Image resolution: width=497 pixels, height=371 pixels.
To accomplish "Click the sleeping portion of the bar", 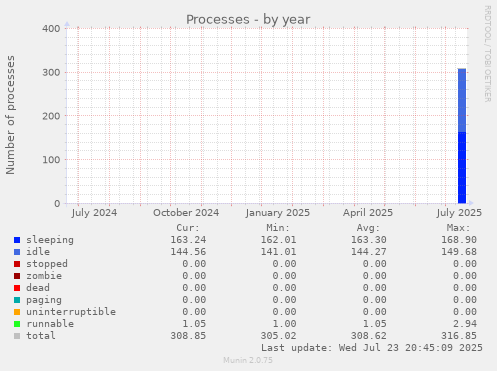I will [x=462, y=167].
